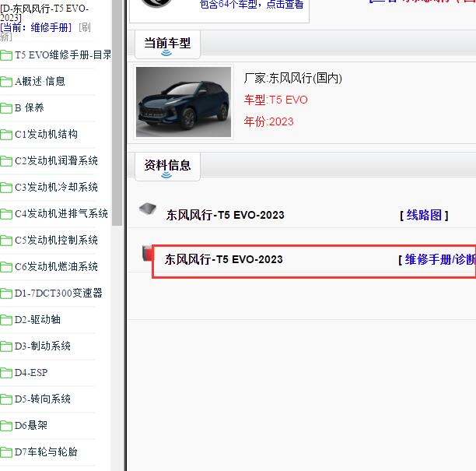Image resolution: width=476 pixels, height=471 pixels.
Task: Click folder icon beside D6悬架
Action: (6, 426)
